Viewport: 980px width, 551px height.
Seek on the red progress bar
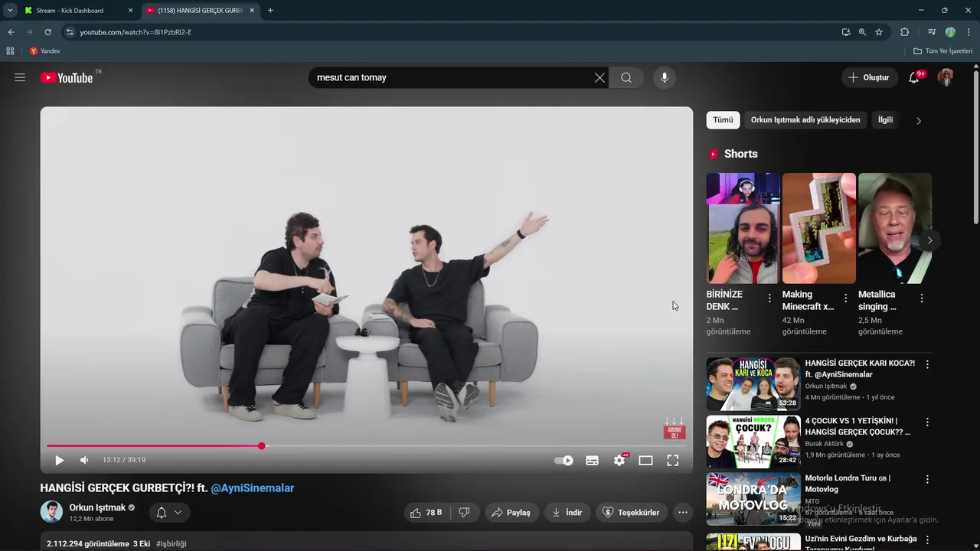(x=366, y=445)
